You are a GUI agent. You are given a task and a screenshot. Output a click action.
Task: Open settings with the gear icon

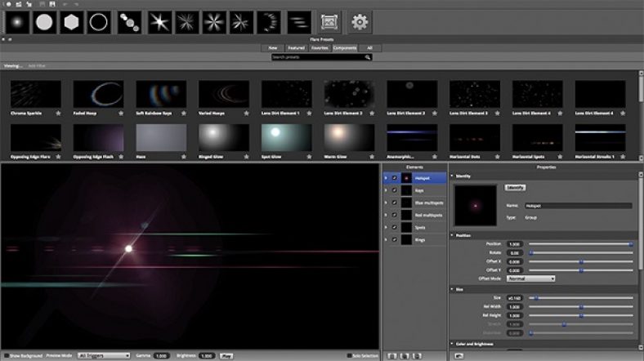coord(359,22)
